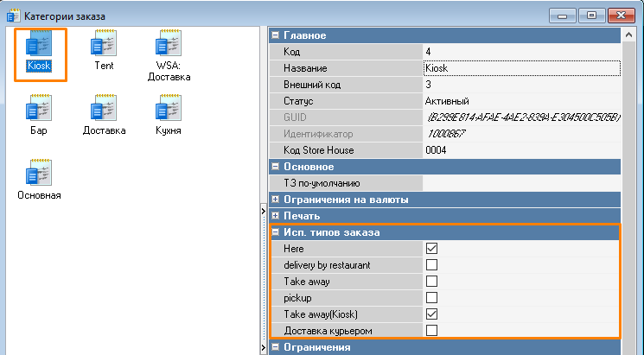Screen dimensions: 644x355
Task: Expand the Ограничения на валюты section
Action: [x=276, y=200]
